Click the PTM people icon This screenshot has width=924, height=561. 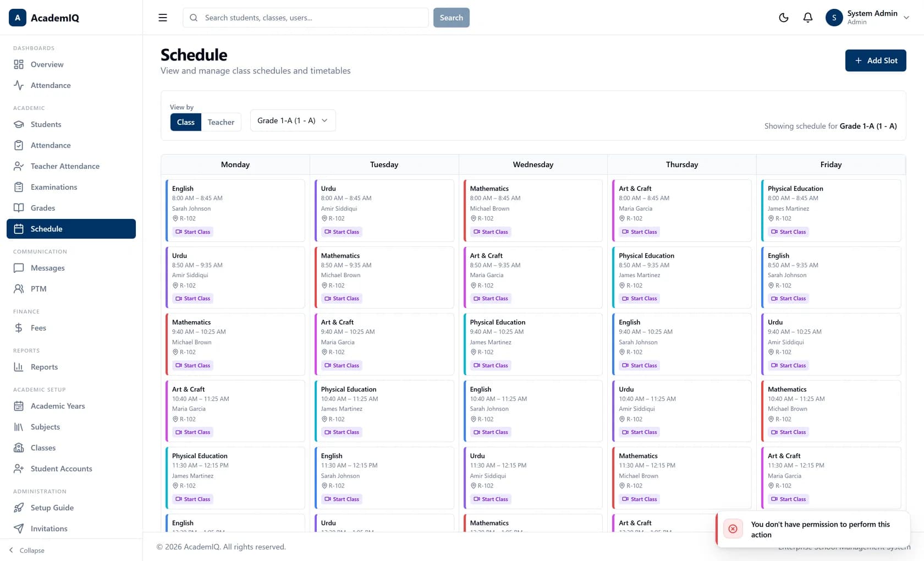pos(19,289)
